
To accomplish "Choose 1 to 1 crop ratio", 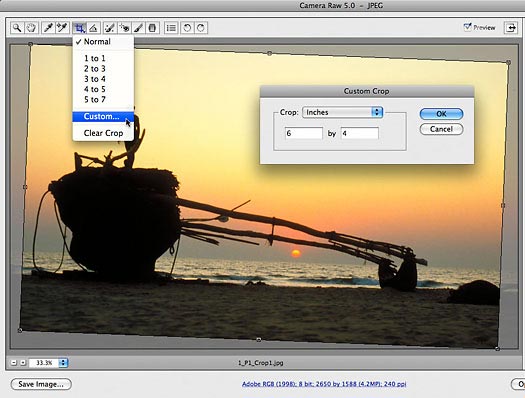I will click(103, 59).
